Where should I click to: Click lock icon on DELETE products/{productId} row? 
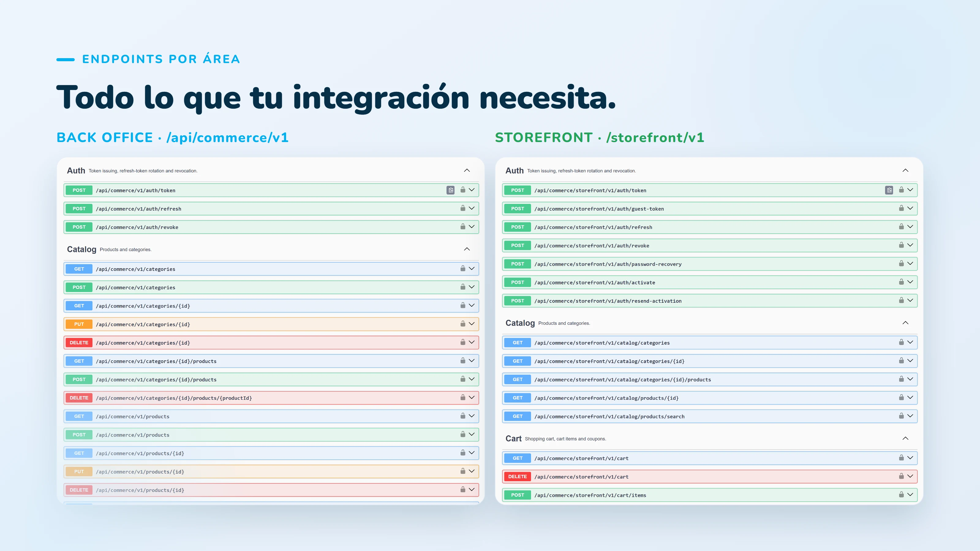[463, 397]
